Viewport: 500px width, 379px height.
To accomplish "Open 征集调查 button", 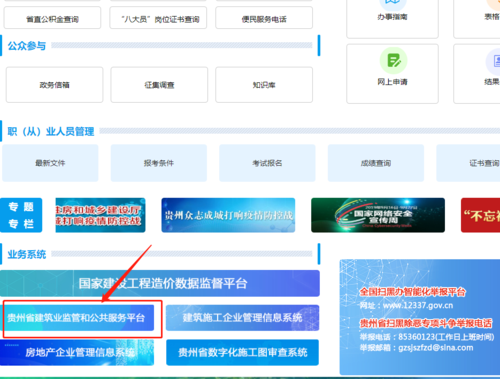I will tap(159, 85).
